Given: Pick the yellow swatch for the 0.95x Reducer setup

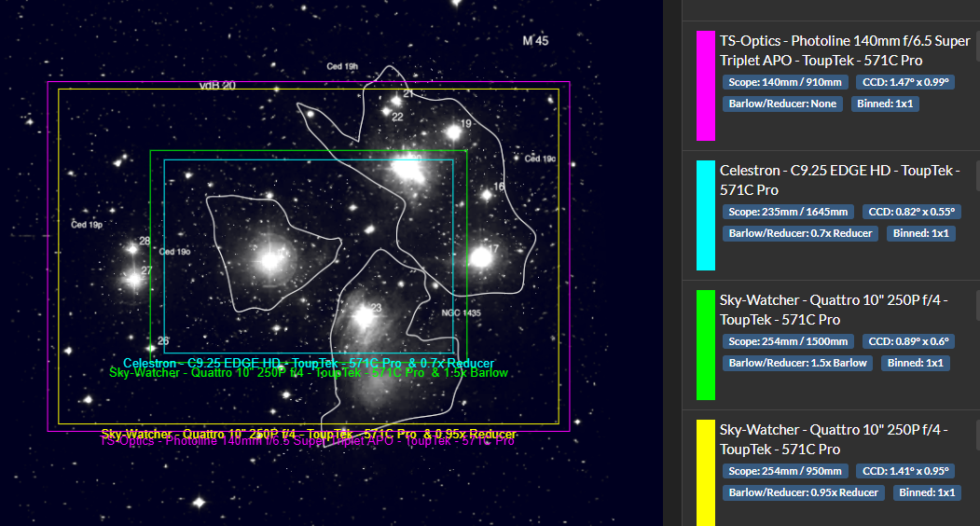Looking at the screenshot, I should (706, 473).
